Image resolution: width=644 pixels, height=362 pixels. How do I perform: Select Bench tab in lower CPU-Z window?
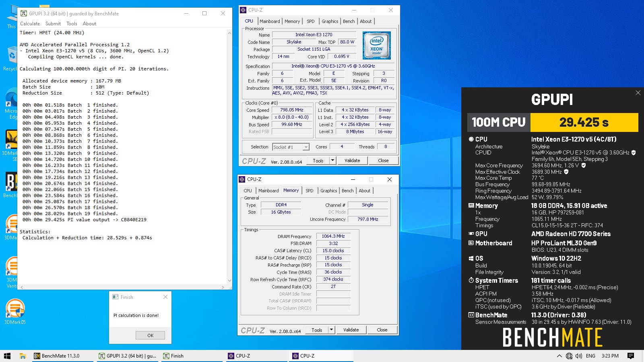pyautogui.click(x=348, y=191)
